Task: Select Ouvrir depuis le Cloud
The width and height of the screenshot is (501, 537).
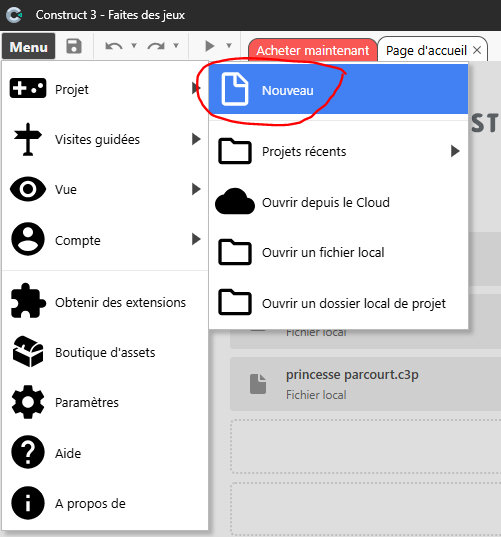Action: [x=338, y=202]
